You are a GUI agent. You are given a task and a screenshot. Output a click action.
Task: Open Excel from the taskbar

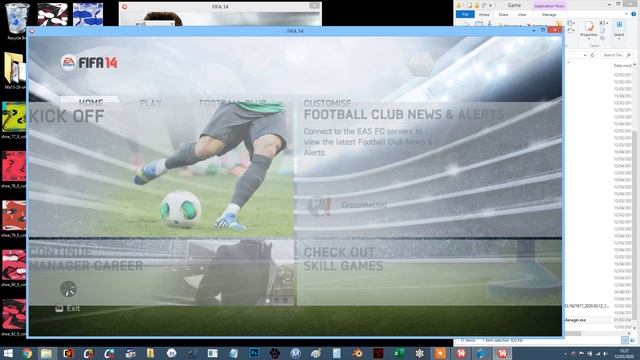pos(399,353)
